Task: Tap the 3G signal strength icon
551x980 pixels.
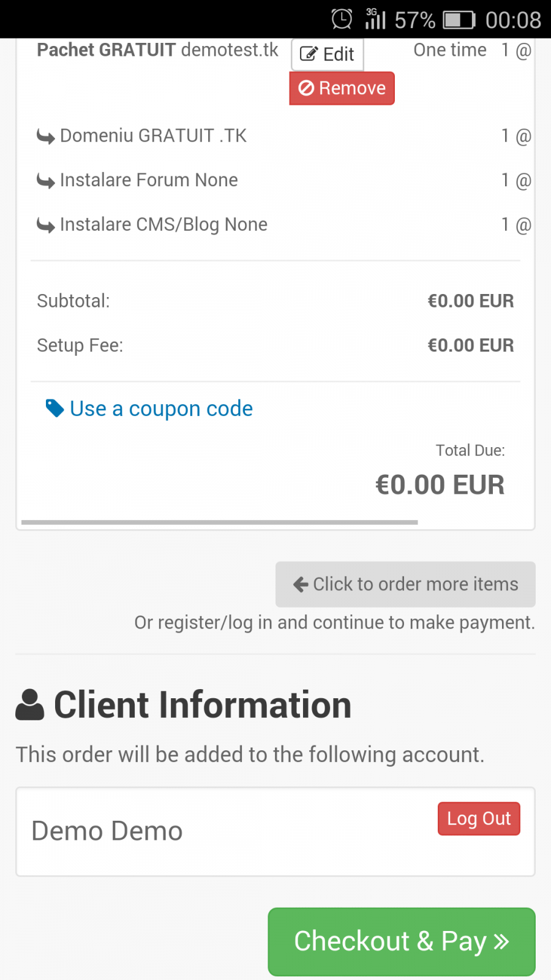Action: pyautogui.click(x=375, y=19)
